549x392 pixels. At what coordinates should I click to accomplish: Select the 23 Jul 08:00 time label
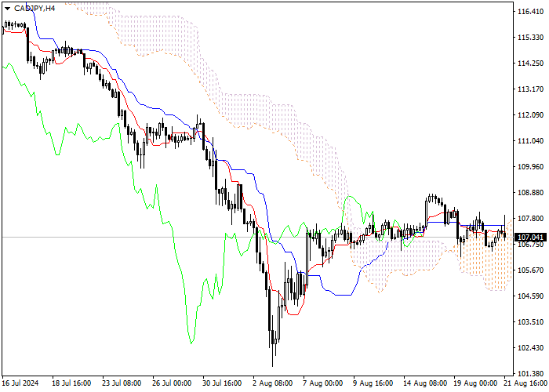122,383
